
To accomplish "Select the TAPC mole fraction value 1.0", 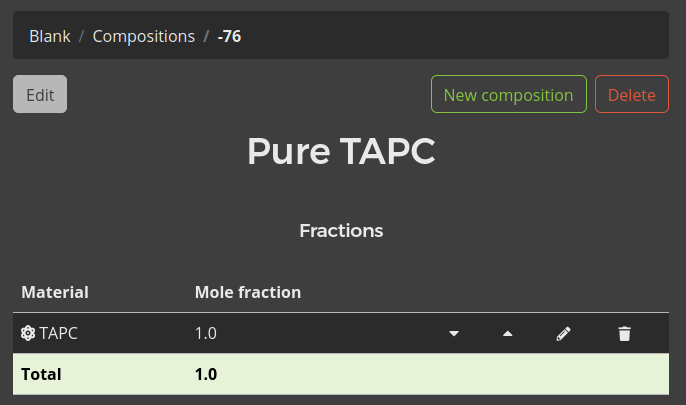I will click(206, 334).
